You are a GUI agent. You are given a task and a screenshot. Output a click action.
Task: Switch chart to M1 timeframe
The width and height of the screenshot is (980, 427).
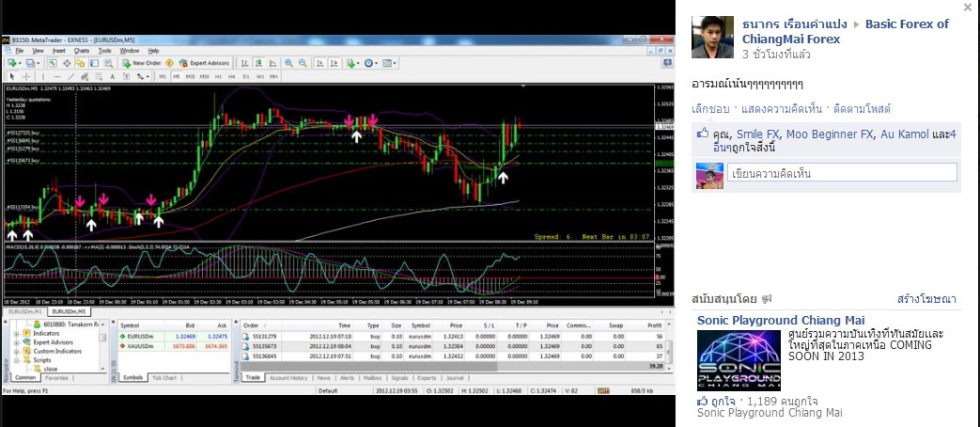(x=163, y=76)
